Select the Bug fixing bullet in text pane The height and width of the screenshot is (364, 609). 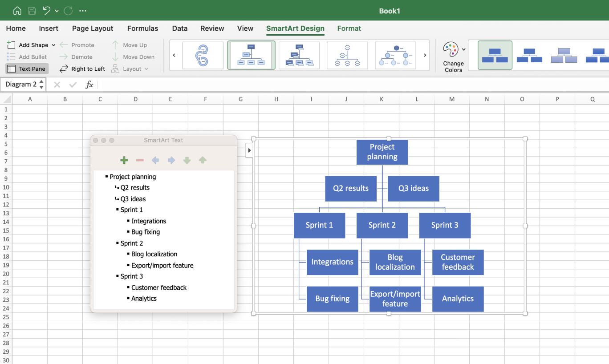point(146,232)
